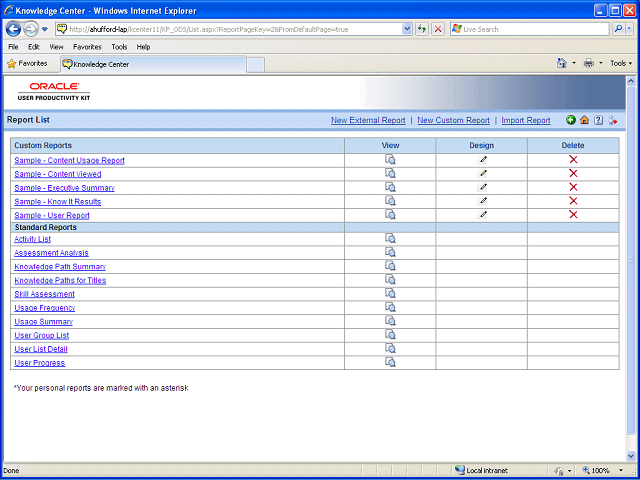Click vertical scrollbar up arrow
640x480 pixels.
[630, 80]
